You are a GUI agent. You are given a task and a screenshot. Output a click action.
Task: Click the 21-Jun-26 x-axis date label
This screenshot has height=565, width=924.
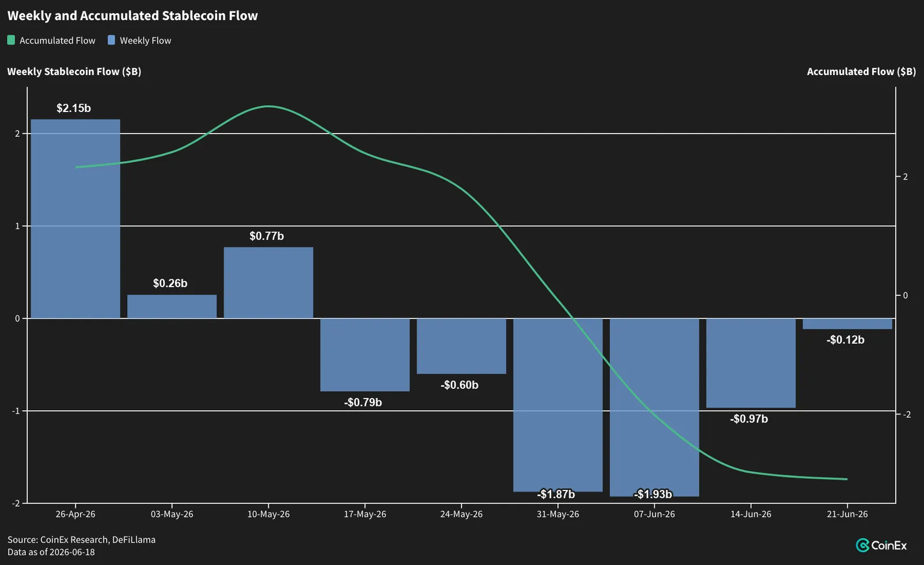point(847,514)
